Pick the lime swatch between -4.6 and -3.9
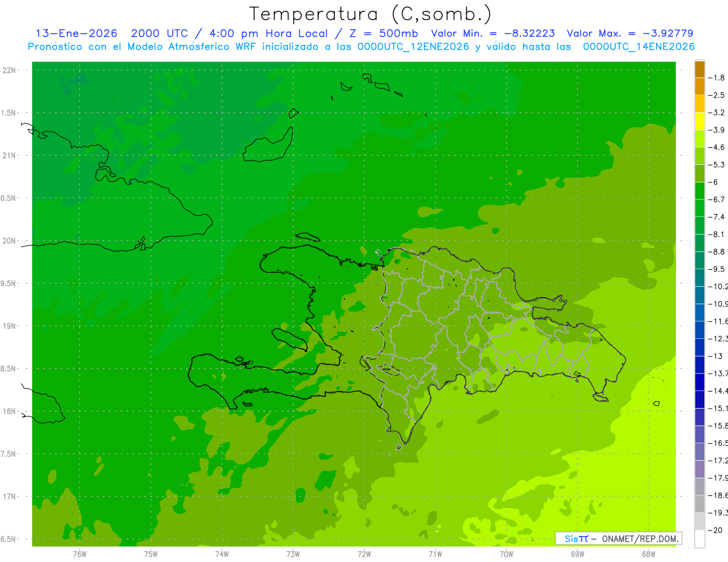Image resolution: width=728 pixels, height=562 pixels. (x=699, y=139)
